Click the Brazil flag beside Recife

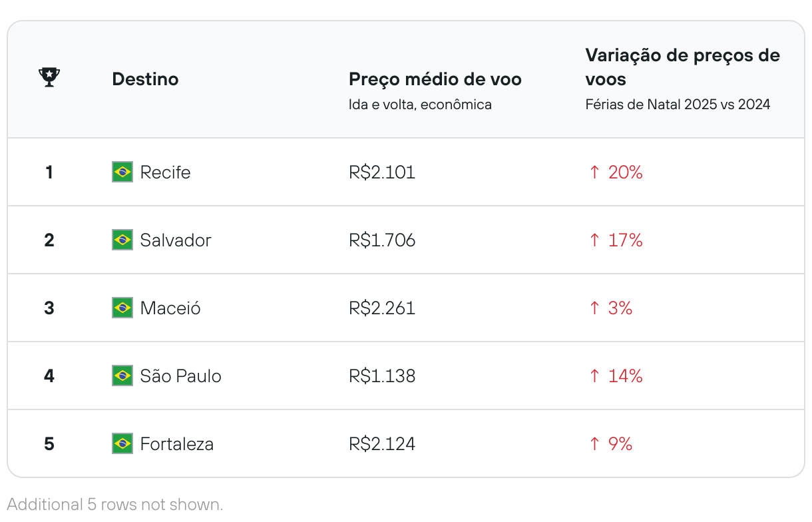click(x=122, y=172)
